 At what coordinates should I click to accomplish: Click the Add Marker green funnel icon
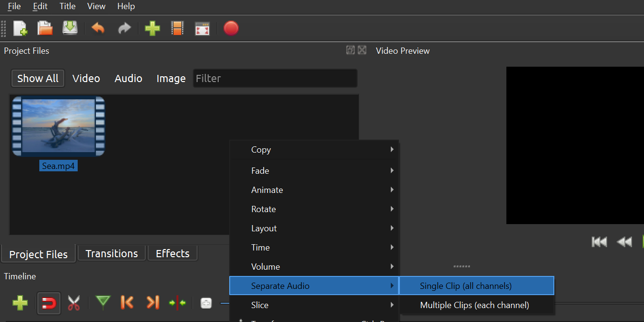tap(103, 302)
